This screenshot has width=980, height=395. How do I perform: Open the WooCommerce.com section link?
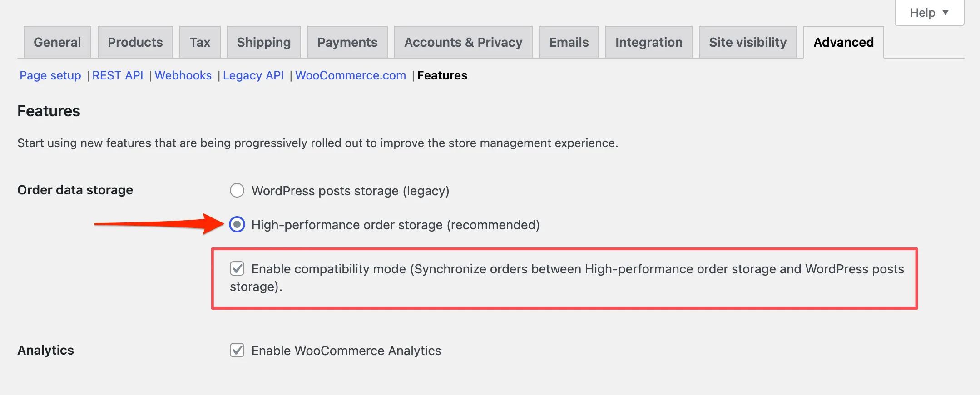351,75
